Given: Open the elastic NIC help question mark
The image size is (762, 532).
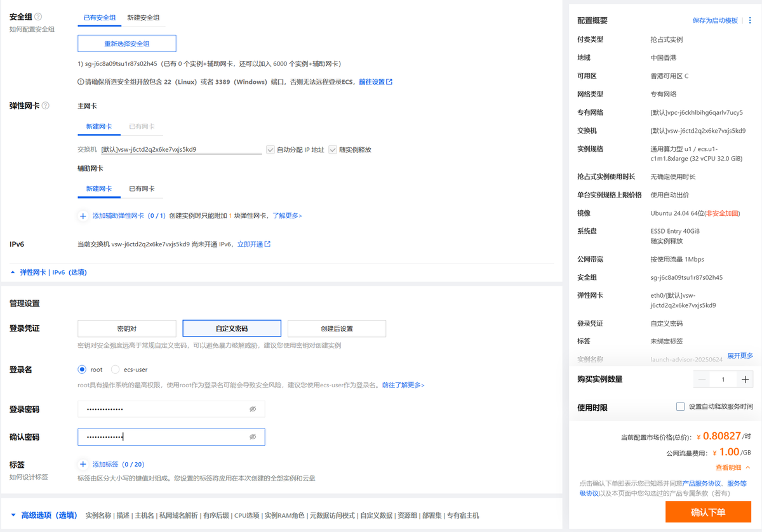Looking at the screenshot, I should coord(45,106).
